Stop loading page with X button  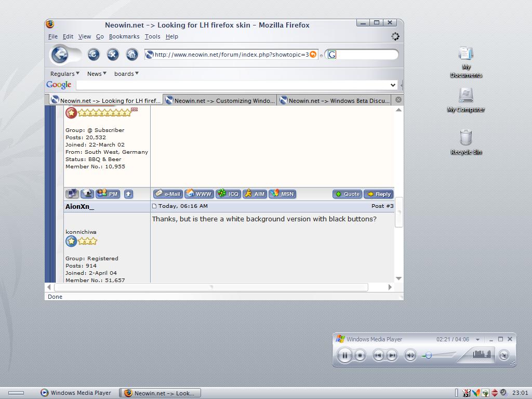coord(113,54)
